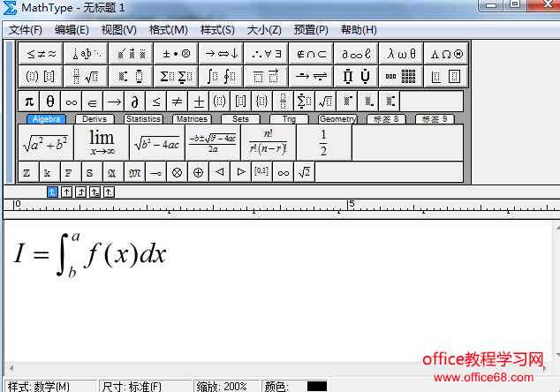560x392 pixels.
Task: Open the set theory symbols palette (∉∩⊂)
Action: pyautogui.click(x=311, y=54)
